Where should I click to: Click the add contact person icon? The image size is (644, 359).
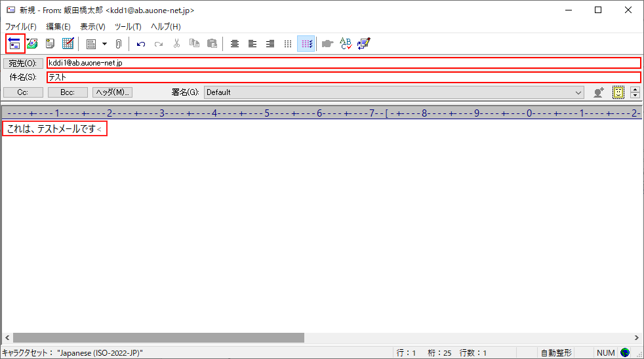point(599,92)
